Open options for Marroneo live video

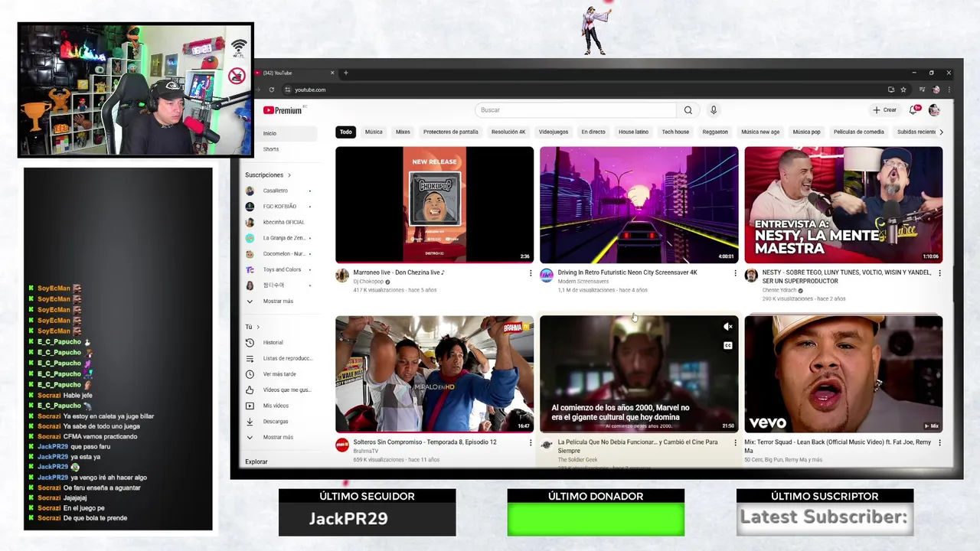click(531, 272)
